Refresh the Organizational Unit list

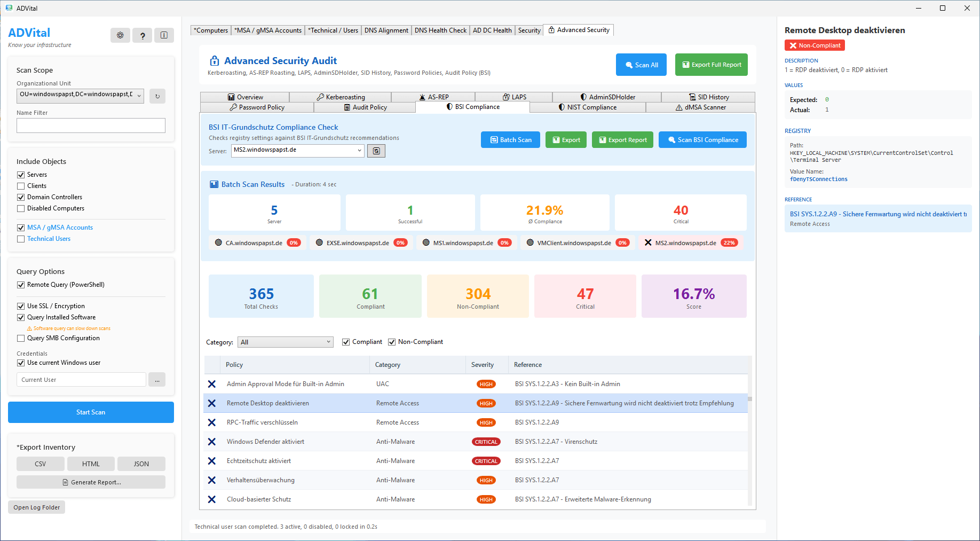coord(157,96)
